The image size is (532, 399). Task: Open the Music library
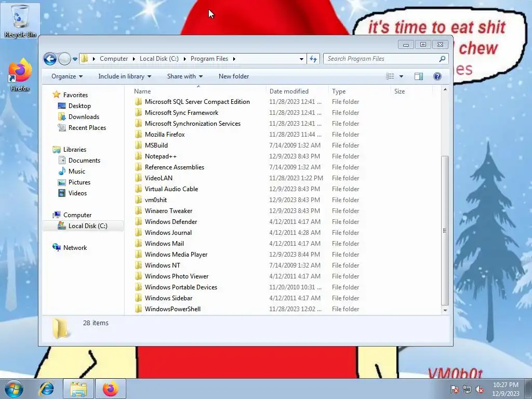77,171
